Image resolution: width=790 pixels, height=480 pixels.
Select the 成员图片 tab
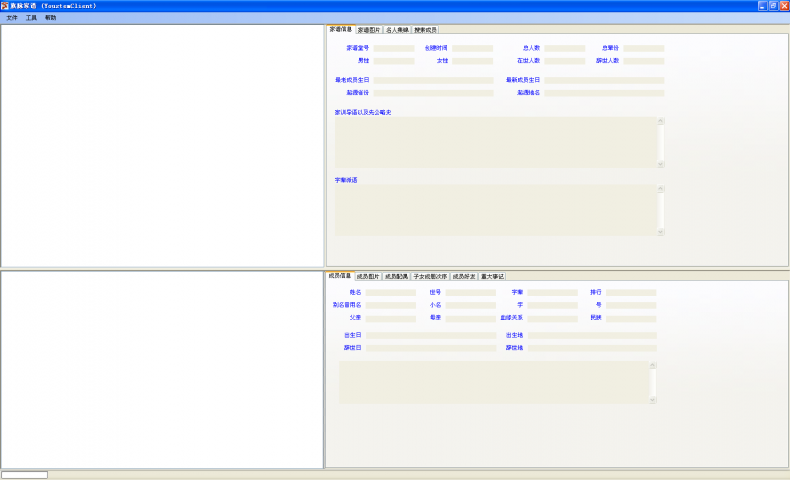[x=368, y=276]
